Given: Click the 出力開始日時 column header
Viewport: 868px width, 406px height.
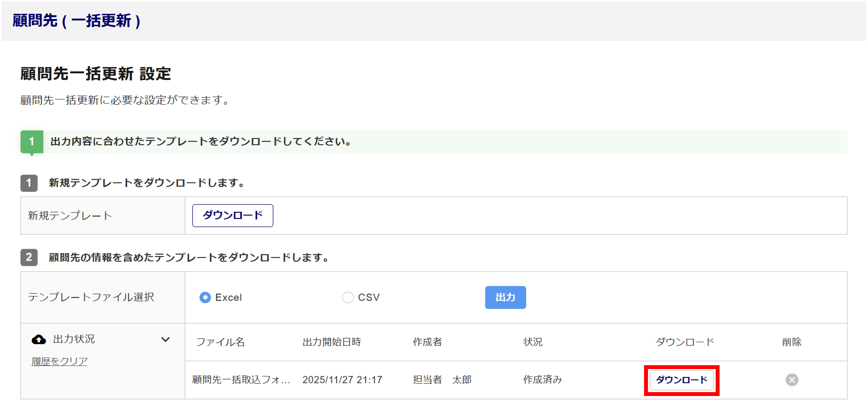Looking at the screenshot, I should point(332,342).
